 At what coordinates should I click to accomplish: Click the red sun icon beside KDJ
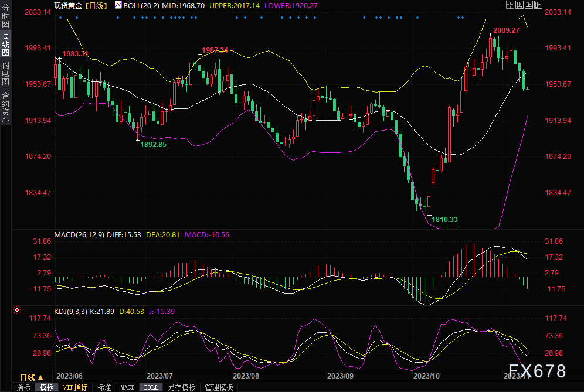[x=17, y=309]
